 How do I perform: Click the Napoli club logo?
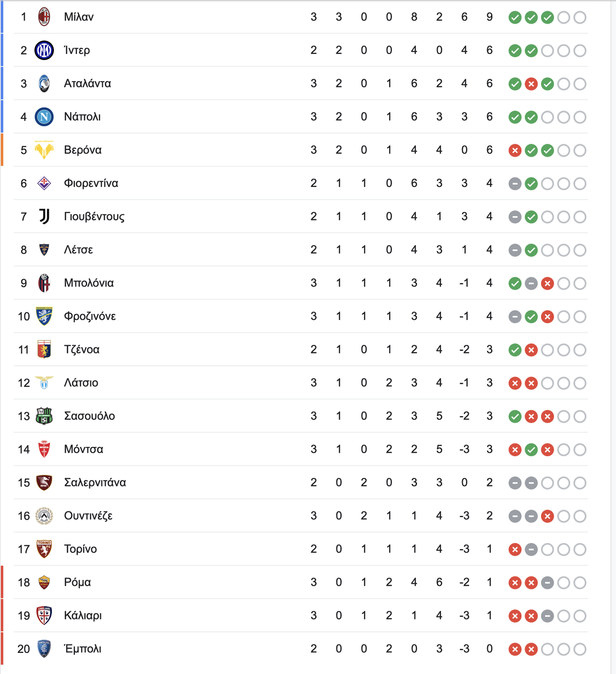click(44, 117)
